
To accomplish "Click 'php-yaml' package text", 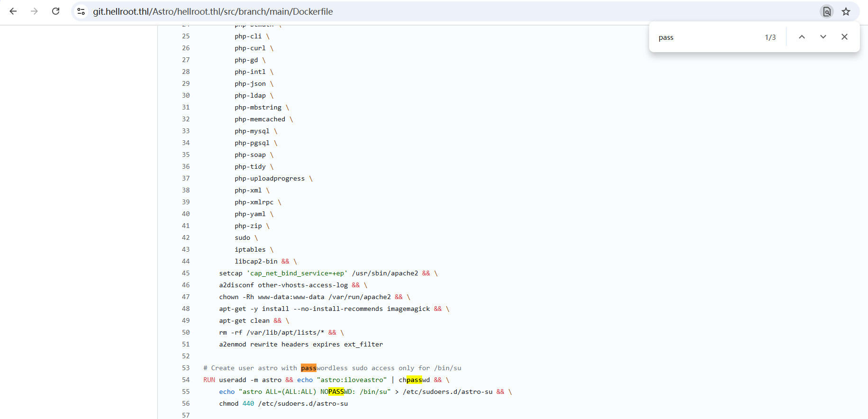I will 250,214.
